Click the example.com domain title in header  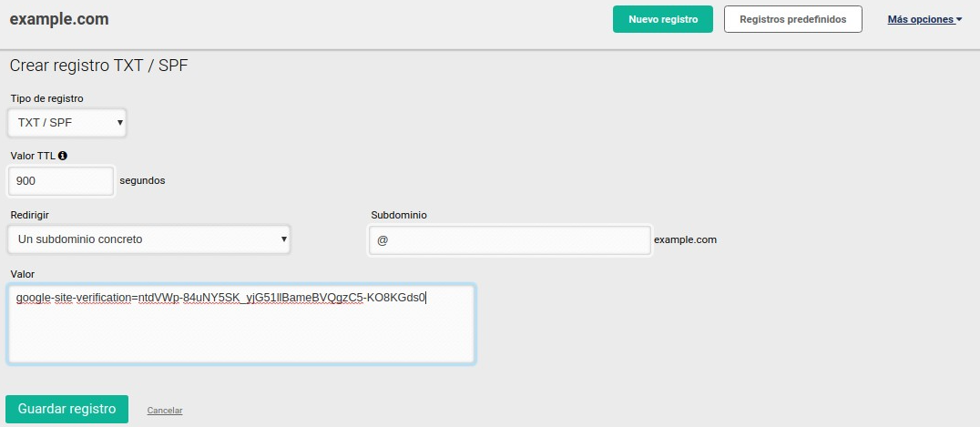click(59, 19)
